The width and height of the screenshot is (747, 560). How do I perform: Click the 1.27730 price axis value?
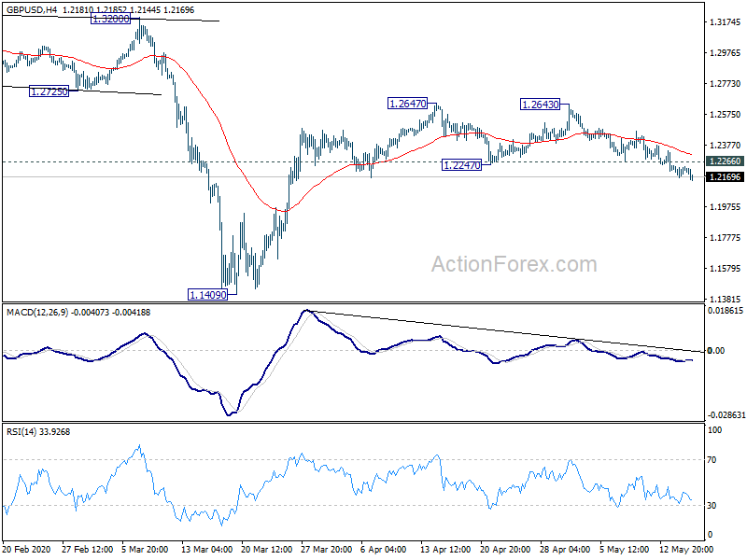click(726, 84)
